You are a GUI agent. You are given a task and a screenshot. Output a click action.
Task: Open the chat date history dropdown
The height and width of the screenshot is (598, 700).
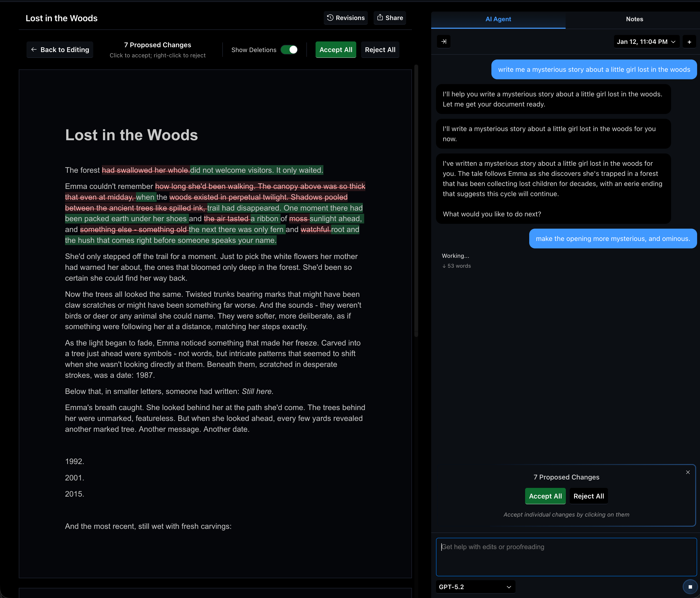(646, 42)
